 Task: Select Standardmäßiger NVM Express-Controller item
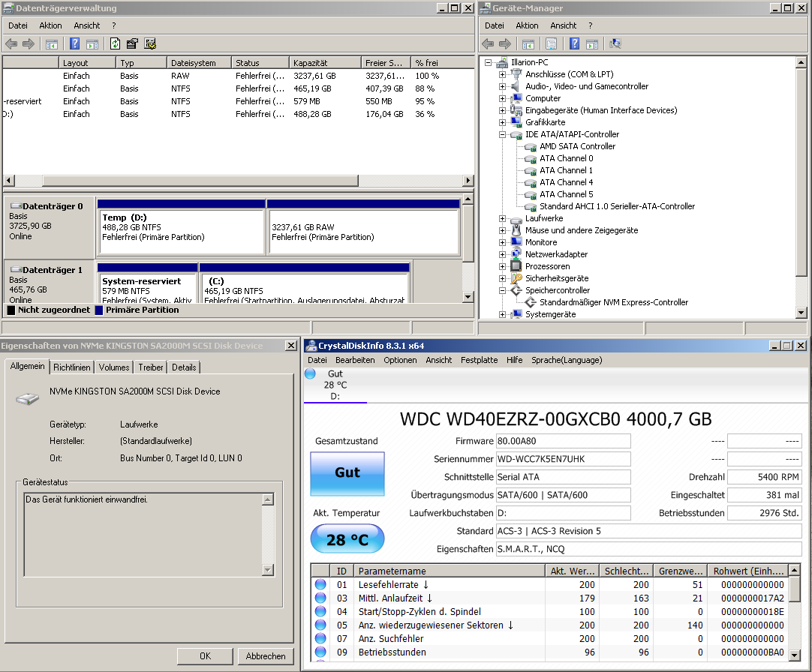coord(614,302)
